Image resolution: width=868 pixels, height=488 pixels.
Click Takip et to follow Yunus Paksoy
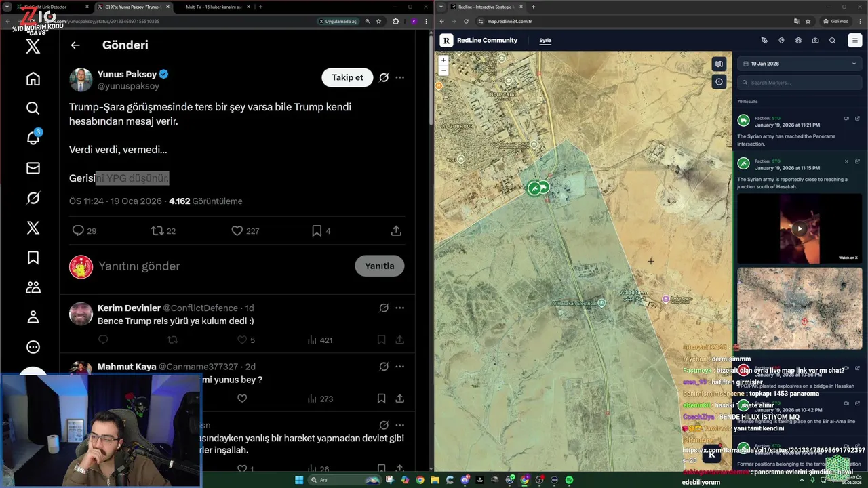pos(347,77)
